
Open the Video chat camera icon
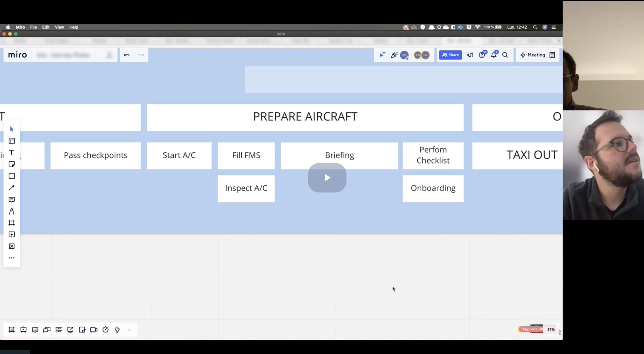point(94,330)
